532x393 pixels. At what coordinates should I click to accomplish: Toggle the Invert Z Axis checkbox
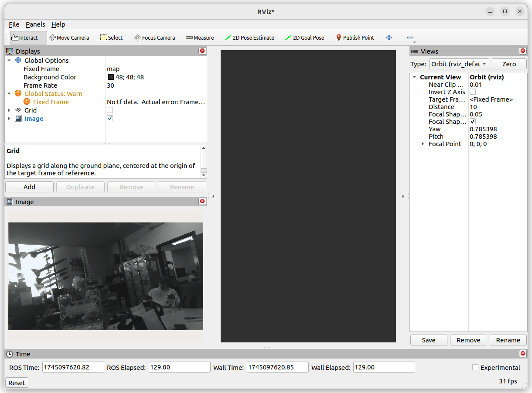pos(473,92)
